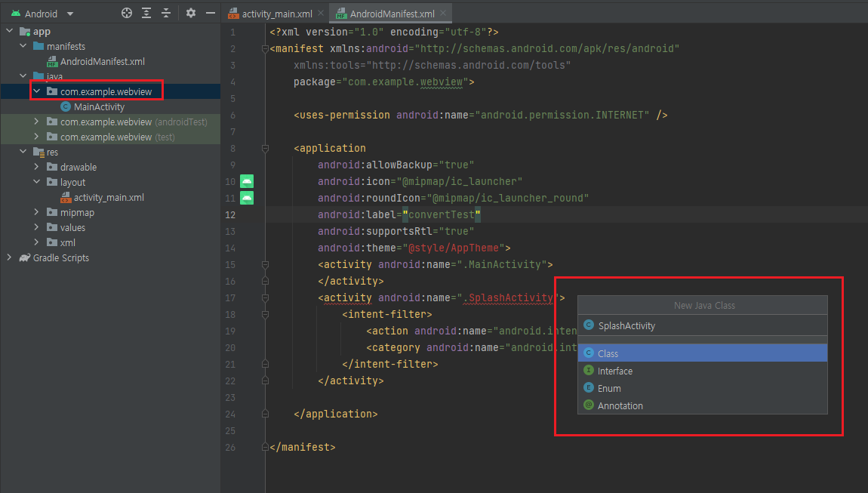
Task: Close the AndroidManifest.xml tab
Action: point(443,13)
